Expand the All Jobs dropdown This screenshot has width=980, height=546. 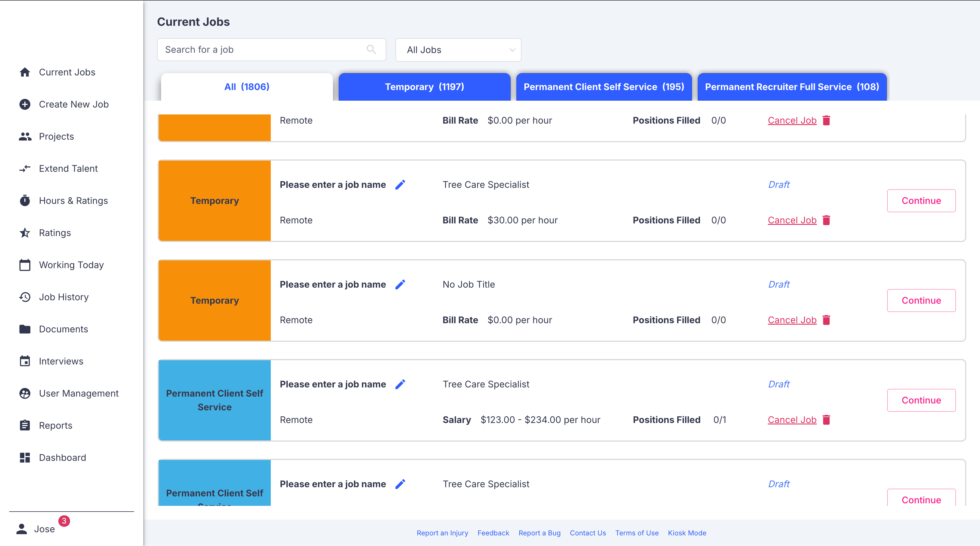[x=458, y=50]
